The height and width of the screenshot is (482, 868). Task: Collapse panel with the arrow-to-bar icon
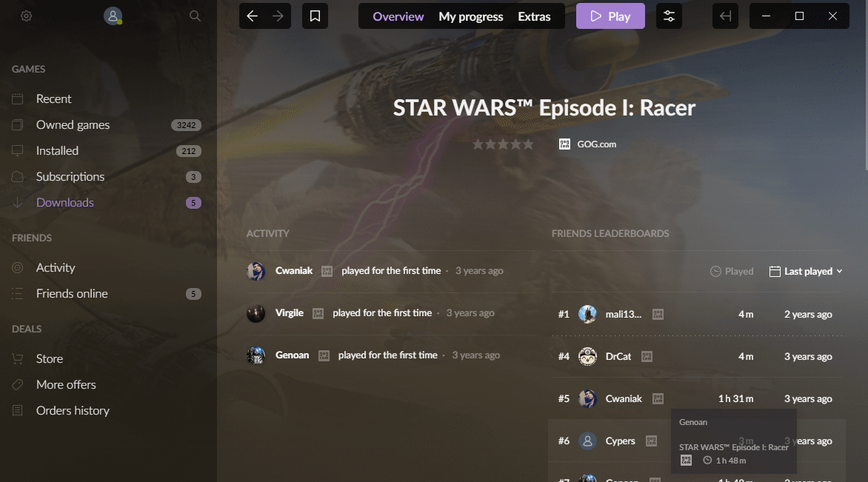(725, 16)
